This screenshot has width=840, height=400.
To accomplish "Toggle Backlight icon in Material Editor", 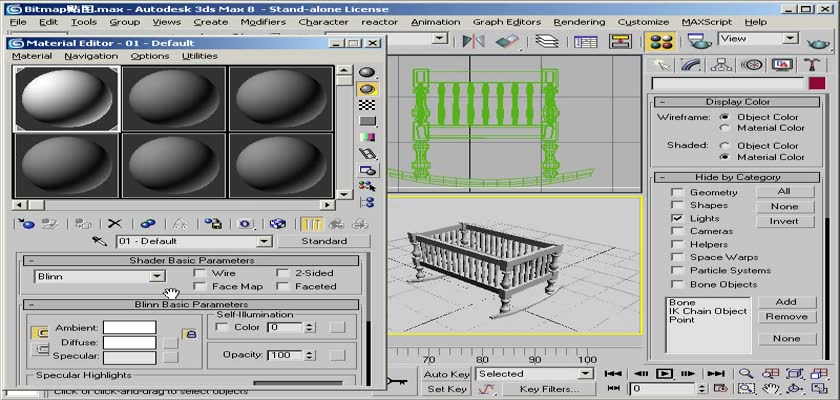I will point(367,89).
